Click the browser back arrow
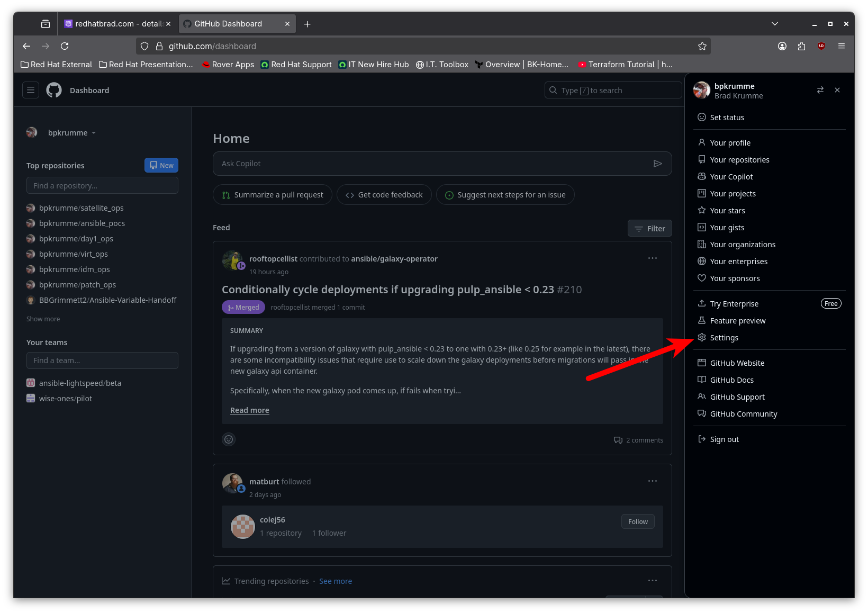The width and height of the screenshot is (868, 613). tap(26, 46)
